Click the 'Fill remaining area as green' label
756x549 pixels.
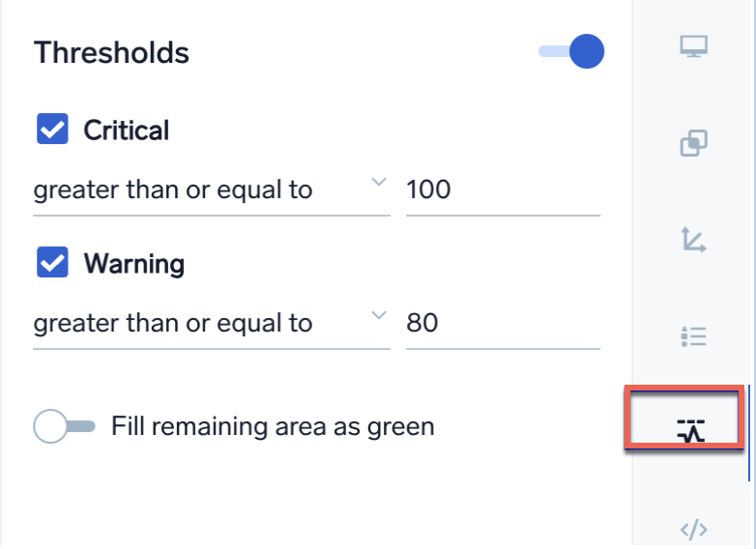pos(273,426)
